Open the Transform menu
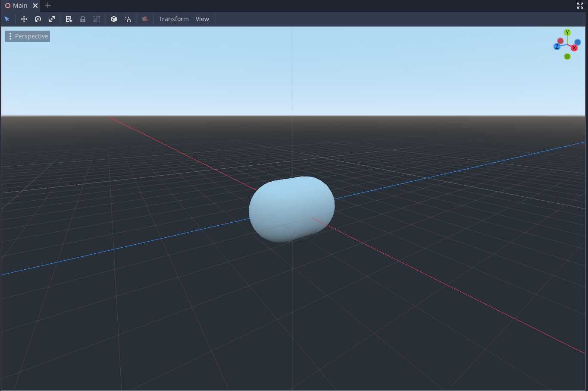The height and width of the screenshot is (391, 588). (x=173, y=19)
